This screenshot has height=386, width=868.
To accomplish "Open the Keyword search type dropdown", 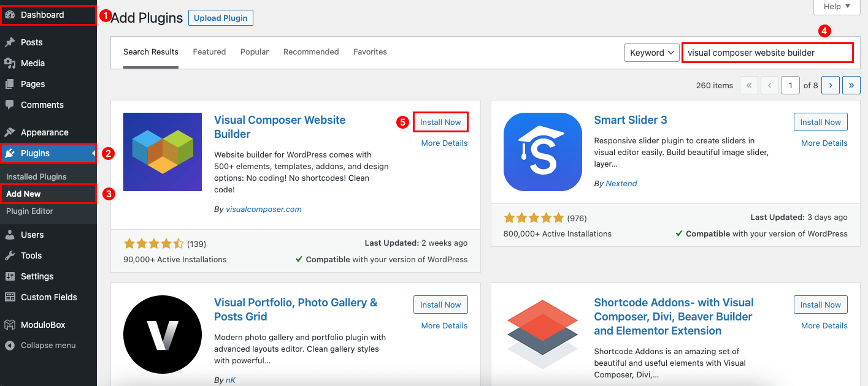I will pyautogui.click(x=651, y=53).
